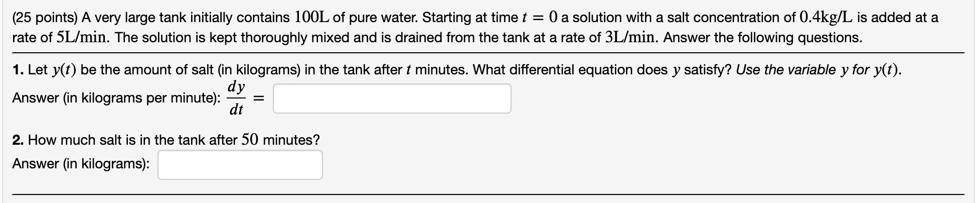Click the dy/dt answer input box
This screenshot has width=980, height=203.
392,98
